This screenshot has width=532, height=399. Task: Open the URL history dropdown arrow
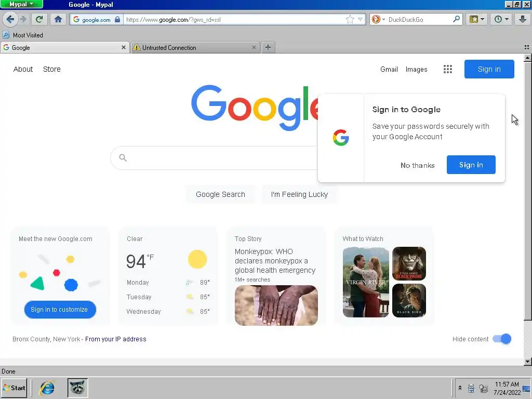pyautogui.click(x=361, y=19)
